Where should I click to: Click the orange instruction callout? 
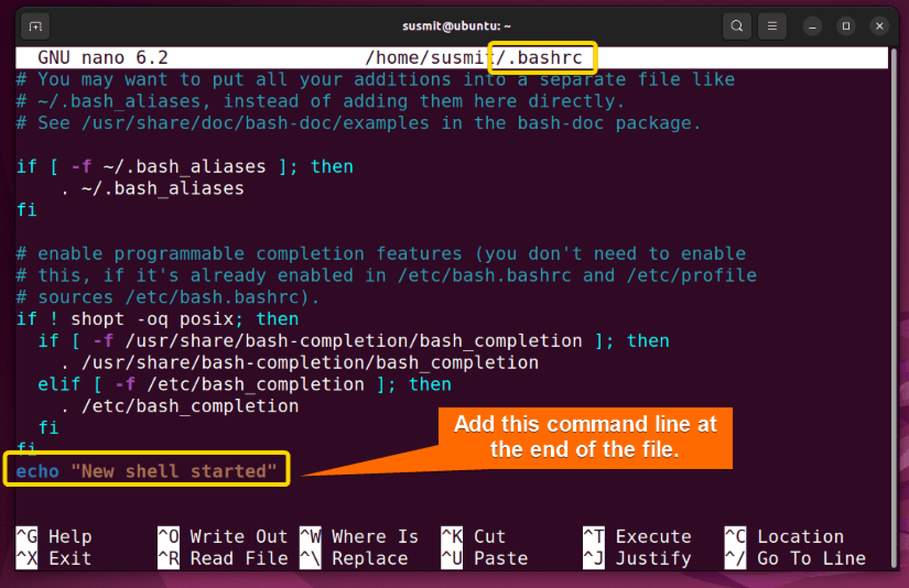tap(585, 438)
